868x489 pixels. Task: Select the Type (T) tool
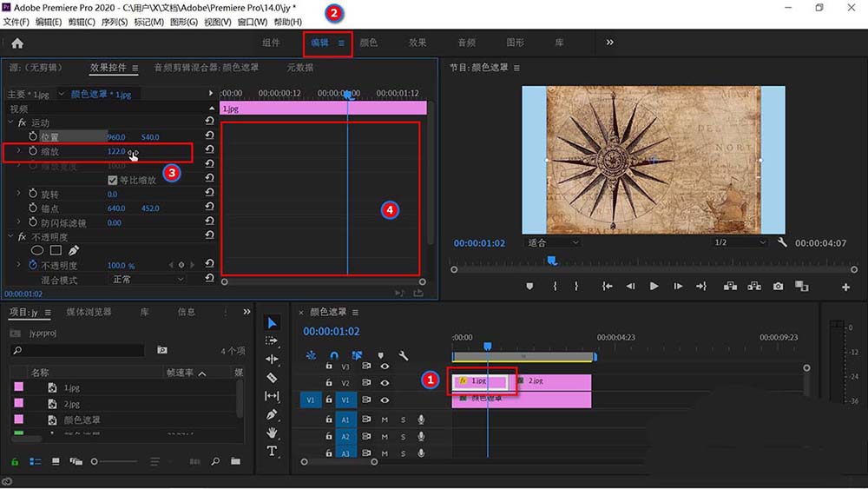272,451
